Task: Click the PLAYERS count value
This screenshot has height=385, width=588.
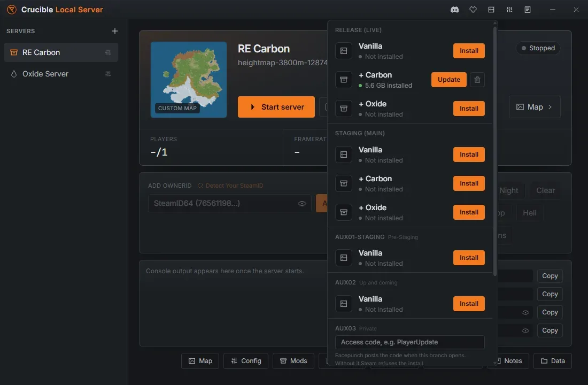Action: coord(159,152)
